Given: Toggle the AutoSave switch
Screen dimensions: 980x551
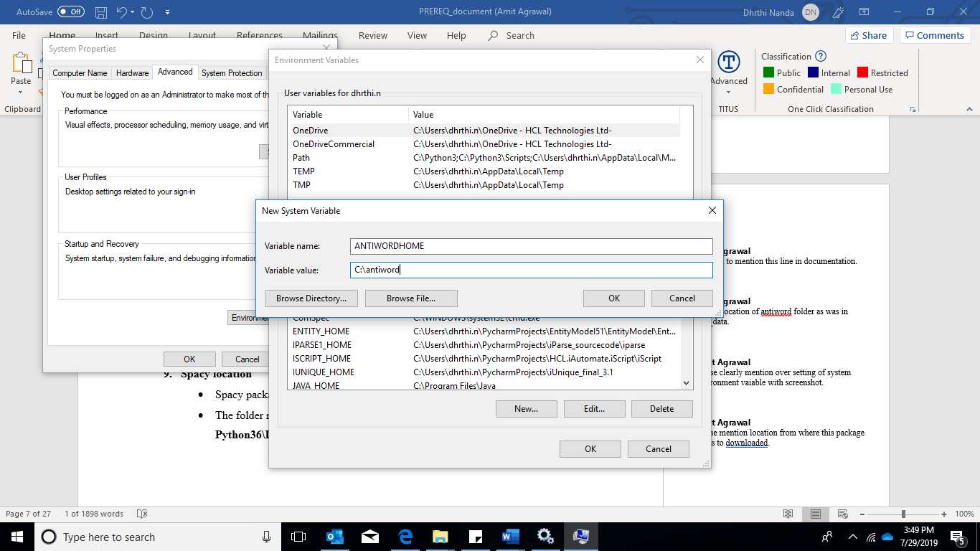Looking at the screenshot, I should click(70, 12).
